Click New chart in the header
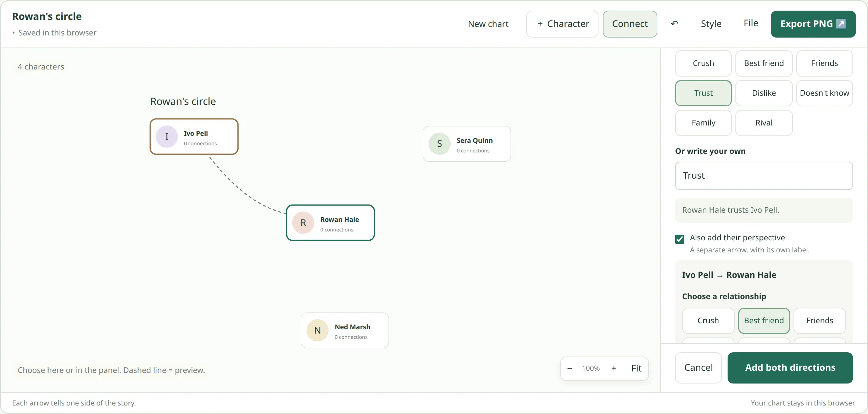This screenshot has height=414, width=868. point(488,24)
